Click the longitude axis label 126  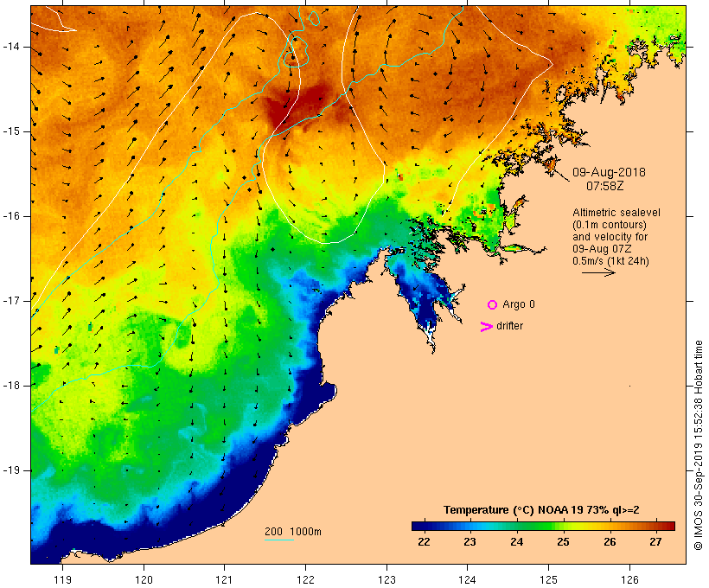pyautogui.click(x=629, y=579)
